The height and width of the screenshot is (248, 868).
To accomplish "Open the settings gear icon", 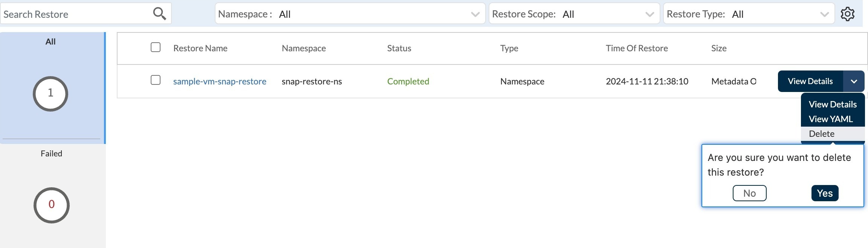I will (x=848, y=14).
